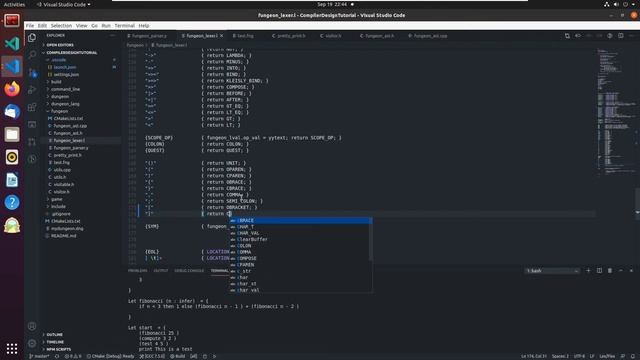Click the master branch in status bar
This screenshot has width=640, height=360.
click(39, 356)
